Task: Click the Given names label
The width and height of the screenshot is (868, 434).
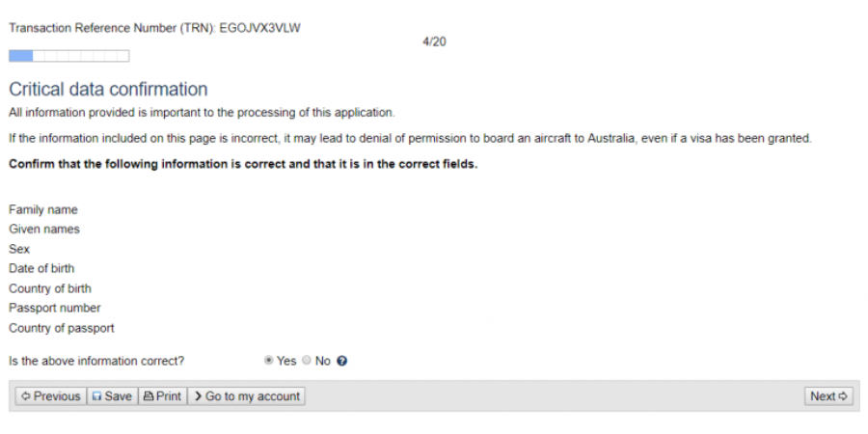Action: click(x=44, y=230)
